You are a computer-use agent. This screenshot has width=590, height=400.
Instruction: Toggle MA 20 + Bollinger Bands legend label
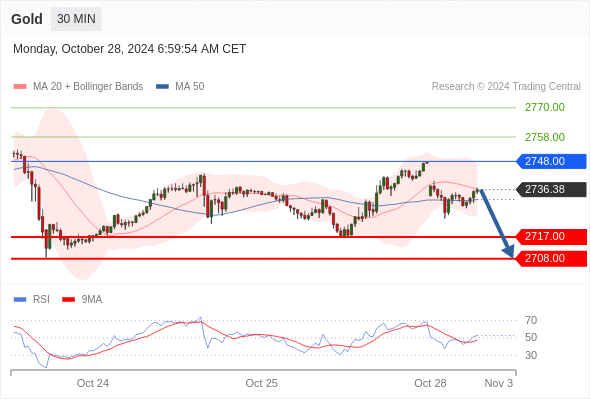coord(88,87)
